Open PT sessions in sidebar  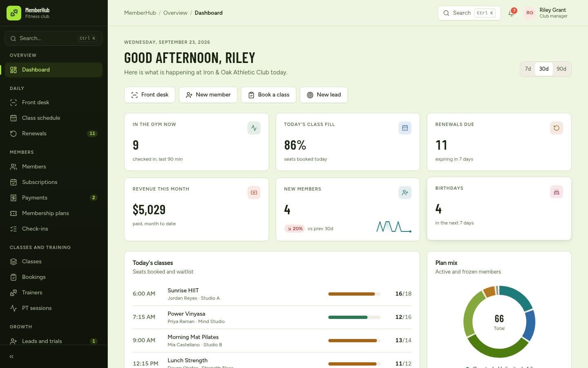[53, 308]
